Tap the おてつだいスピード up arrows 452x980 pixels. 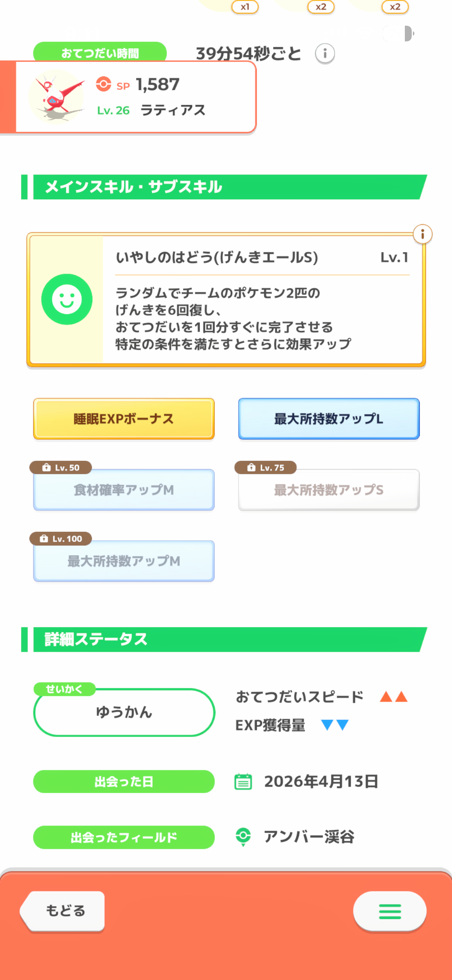point(393,697)
